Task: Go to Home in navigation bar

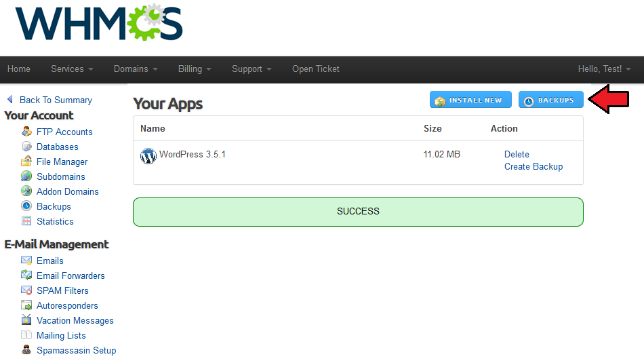Action: 19,69
